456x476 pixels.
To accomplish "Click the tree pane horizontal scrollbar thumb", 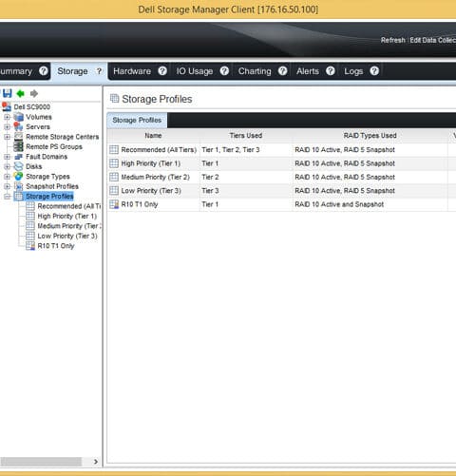I will coord(41,462).
